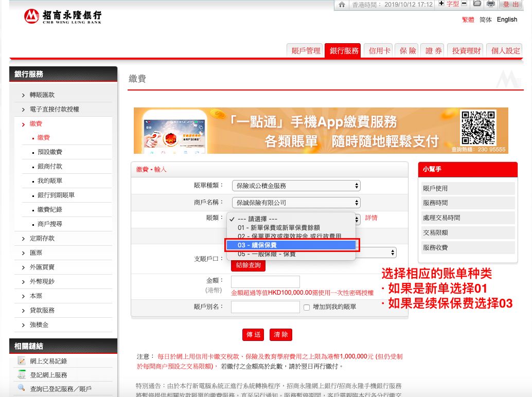Viewport: 532px width, 397px height.
Task: Open 銀商付款 in the sidebar
Action: 49,167
